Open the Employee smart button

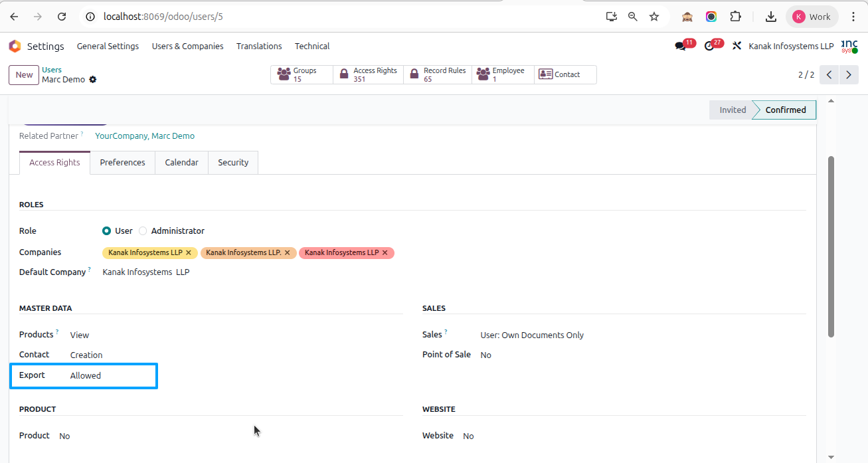pos(503,74)
